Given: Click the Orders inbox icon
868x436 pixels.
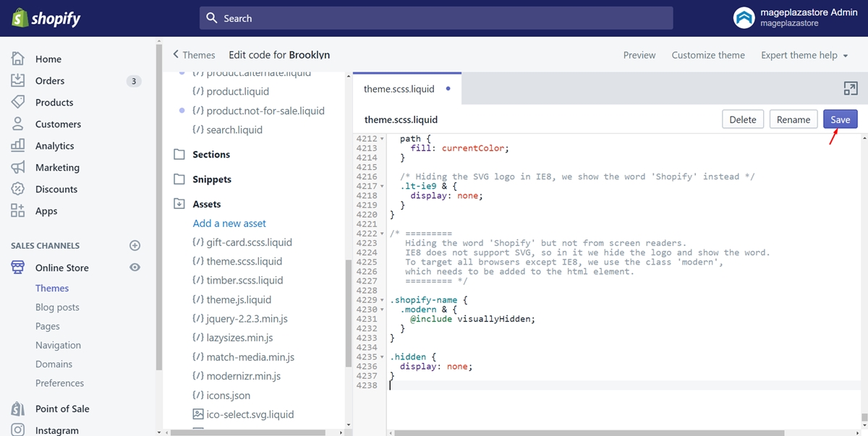Looking at the screenshot, I should click(x=18, y=80).
